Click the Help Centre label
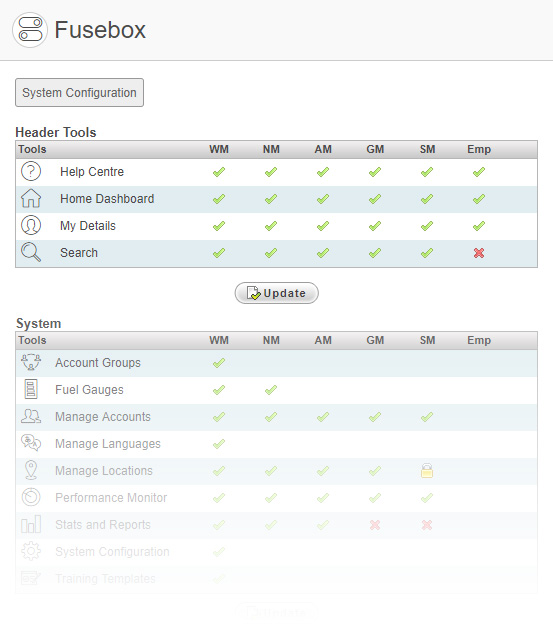Screen dimensions: 553x628 (92, 172)
